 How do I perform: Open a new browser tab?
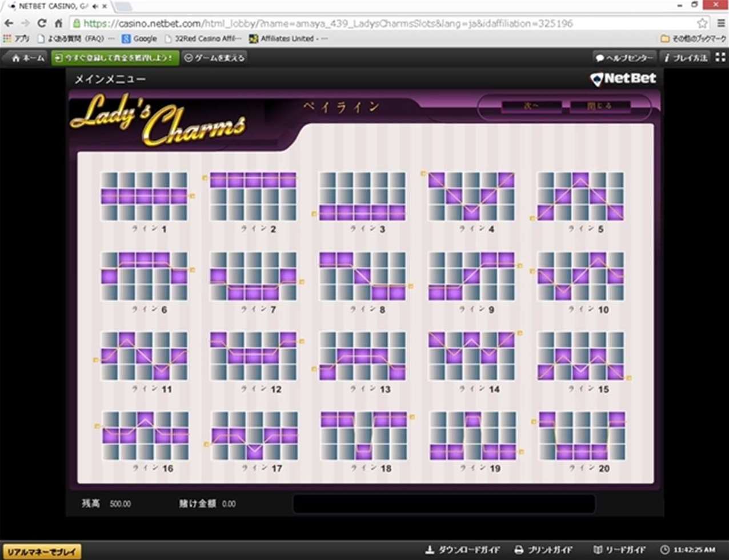point(123,7)
